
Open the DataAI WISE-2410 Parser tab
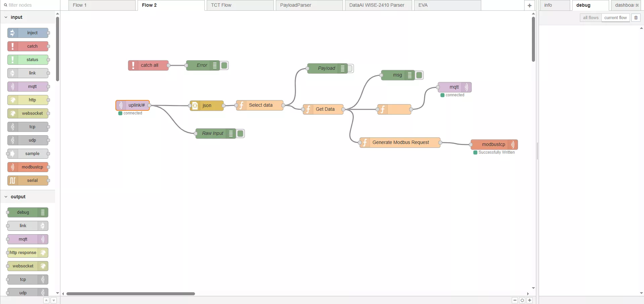tap(379, 5)
